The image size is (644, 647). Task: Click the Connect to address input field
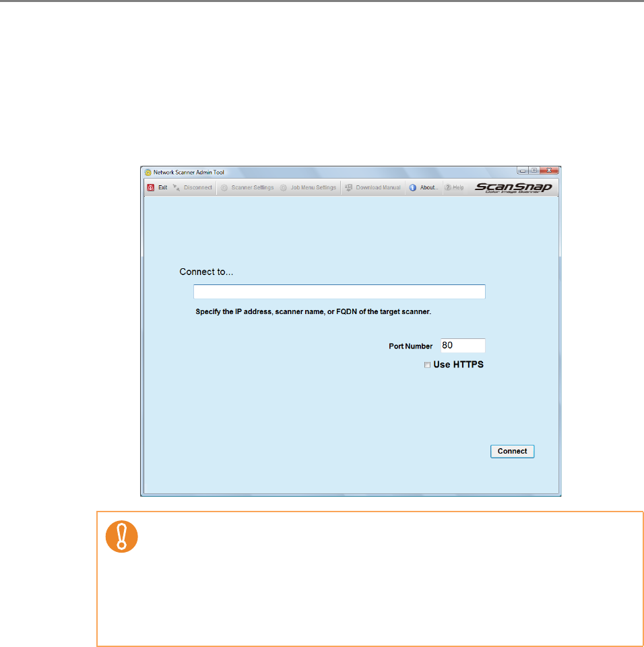tap(339, 292)
